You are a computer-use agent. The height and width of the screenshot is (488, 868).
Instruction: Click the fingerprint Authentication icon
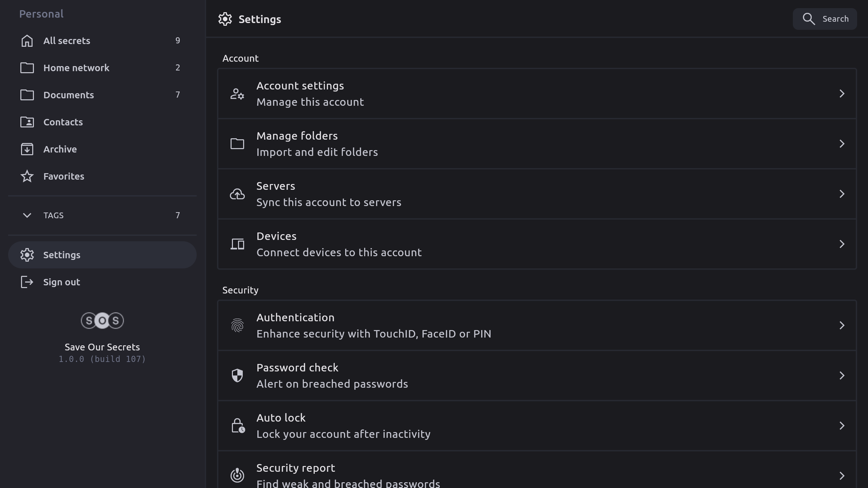[x=237, y=325]
